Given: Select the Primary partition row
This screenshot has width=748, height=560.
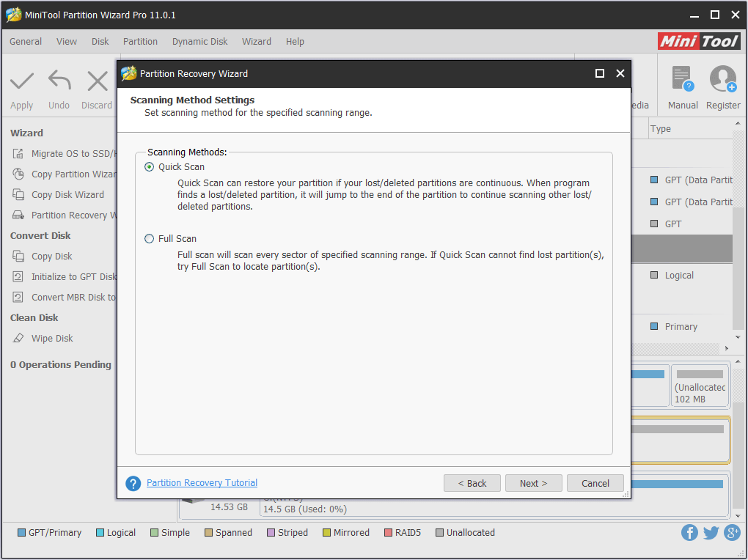Looking at the screenshot, I should coord(682,326).
